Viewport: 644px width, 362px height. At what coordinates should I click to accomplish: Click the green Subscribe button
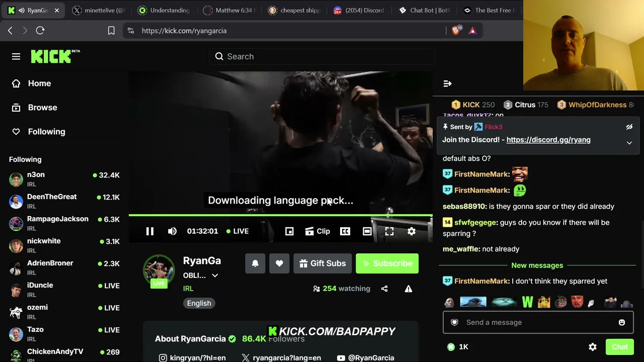point(387,263)
